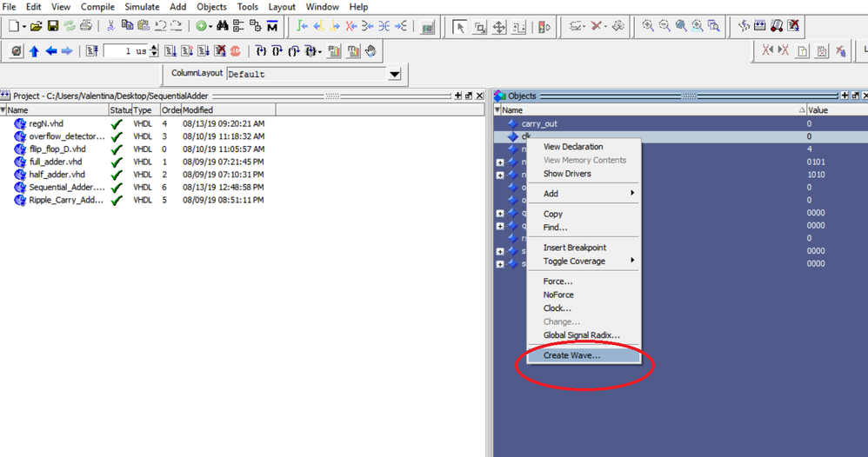Viewport: 868px width, 457px height.
Task: Click the Step Over braces icon
Action: point(277,51)
